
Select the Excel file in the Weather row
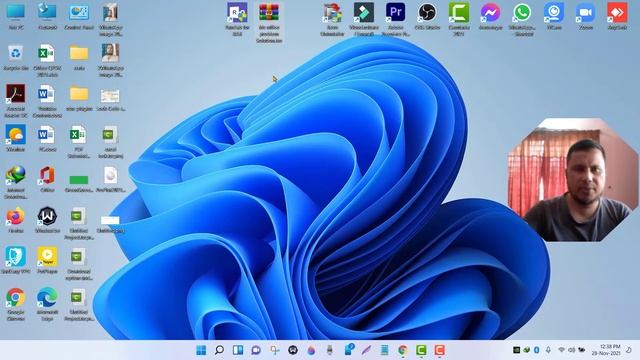[x=78, y=141]
